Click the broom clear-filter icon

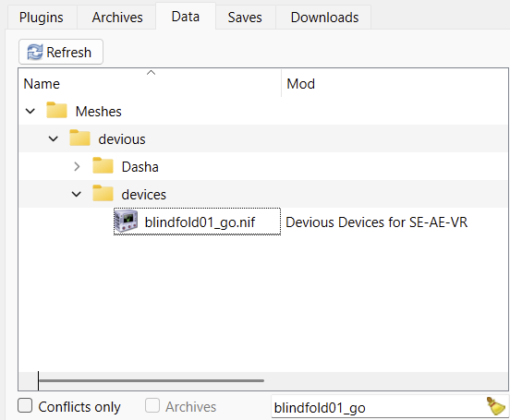pyautogui.click(x=496, y=406)
